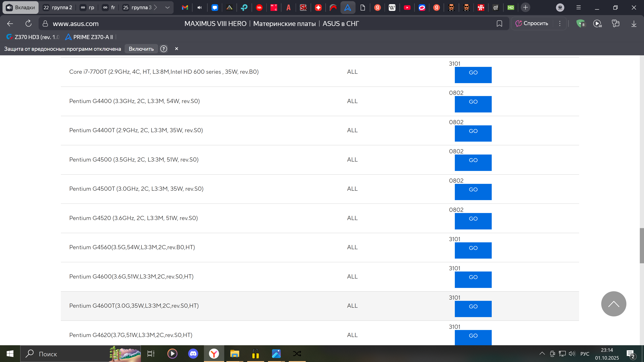Open the three-dot menu next to Спросить
This screenshot has height=362, width=644.
click(x=560, y=23)
